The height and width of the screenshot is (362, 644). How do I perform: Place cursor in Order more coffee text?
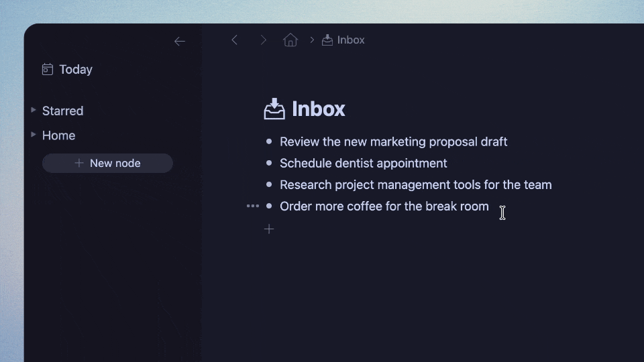coord(384,206)
